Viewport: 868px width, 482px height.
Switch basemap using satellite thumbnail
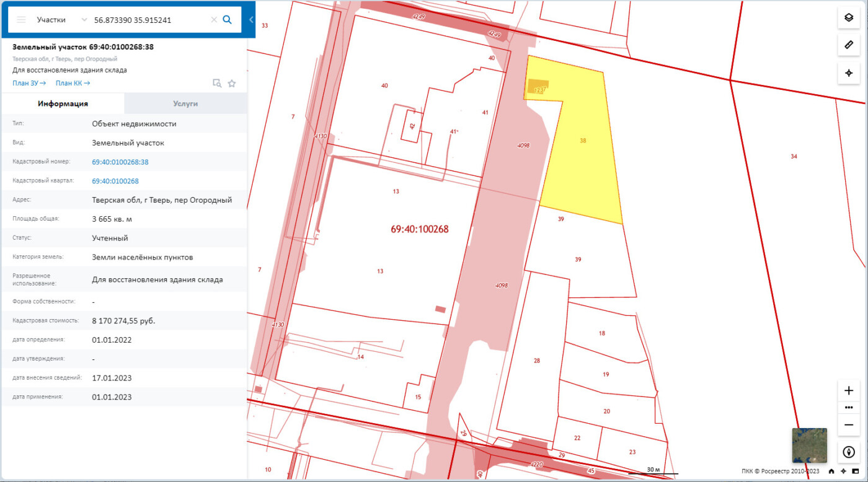(x=809, y=445)
